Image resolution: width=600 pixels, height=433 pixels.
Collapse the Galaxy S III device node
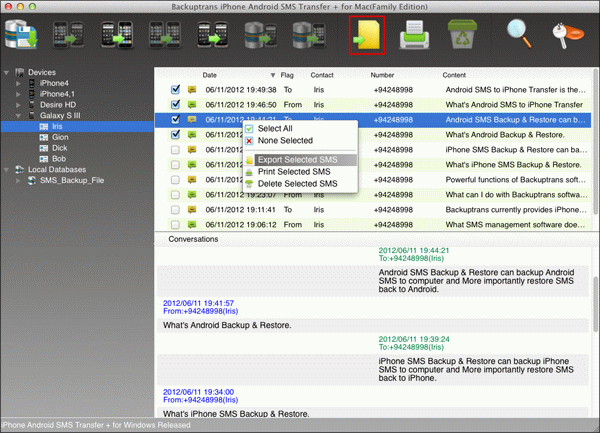click(18, 116)
